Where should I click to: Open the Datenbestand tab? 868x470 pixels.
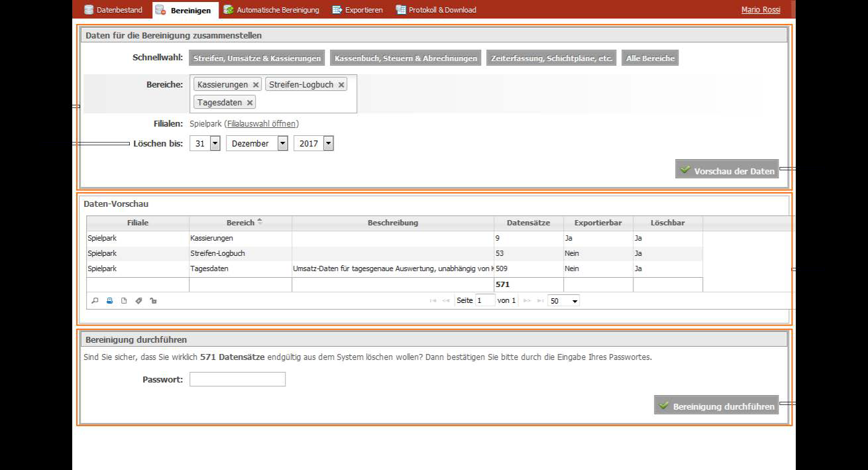(113, 10)
